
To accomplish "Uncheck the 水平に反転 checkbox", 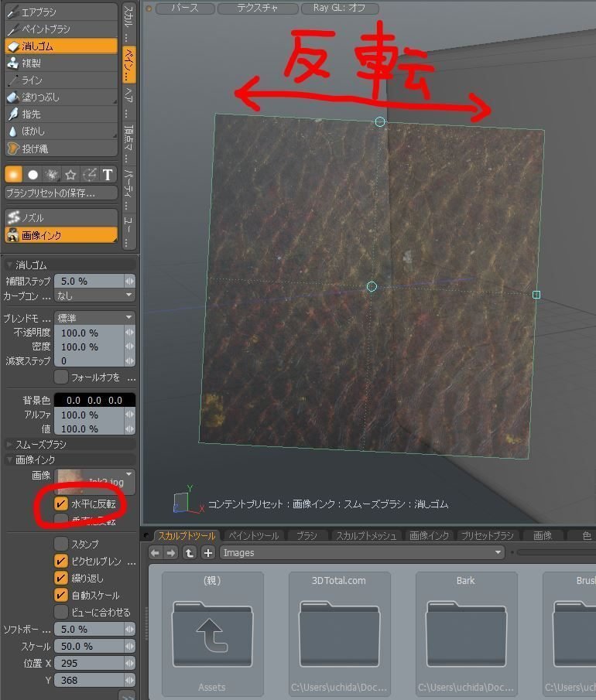I will click(61, 504).
